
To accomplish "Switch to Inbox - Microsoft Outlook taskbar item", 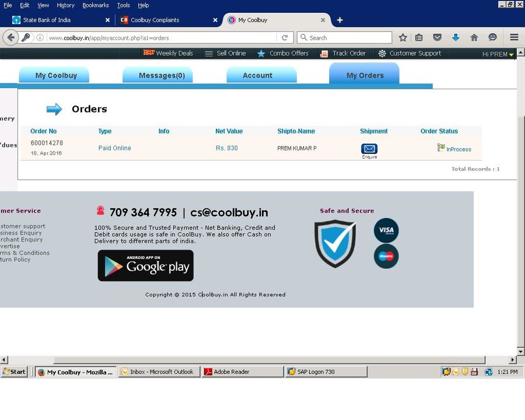I will click(x=159, y=372).
